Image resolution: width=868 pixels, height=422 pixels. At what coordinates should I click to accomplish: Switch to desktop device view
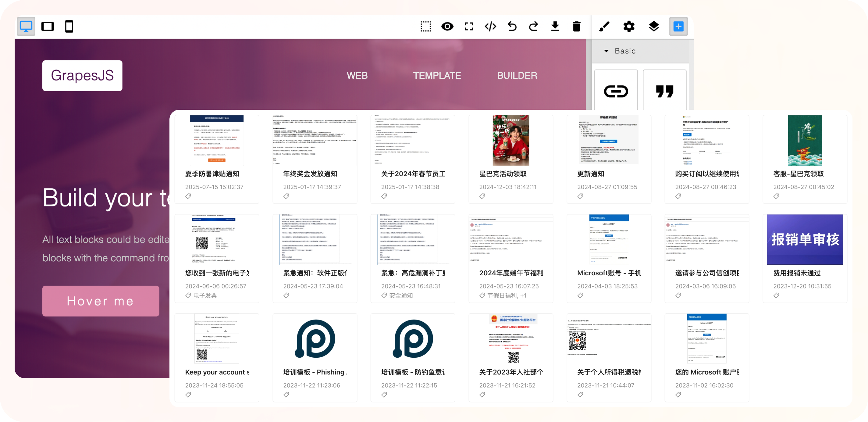point(26,26)
